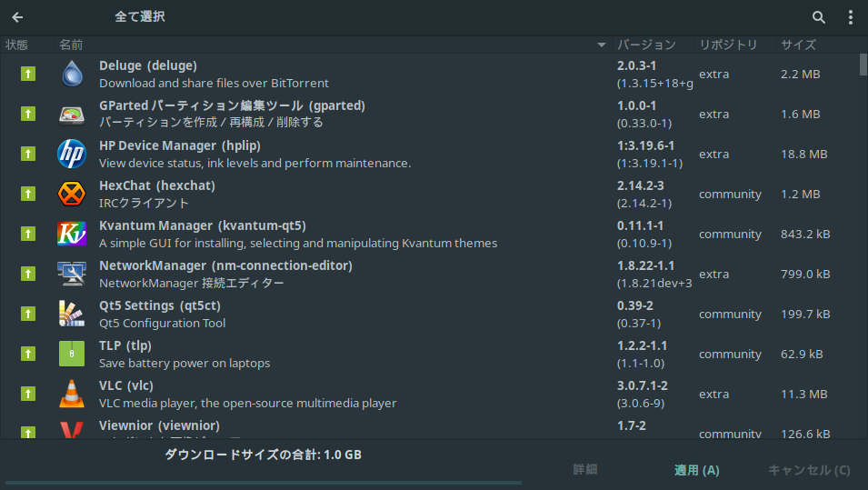The width and height of the screenshot is (868, 490).
Task: Toggle the upgrade status for Deluge
Action: tap(28, 74)
